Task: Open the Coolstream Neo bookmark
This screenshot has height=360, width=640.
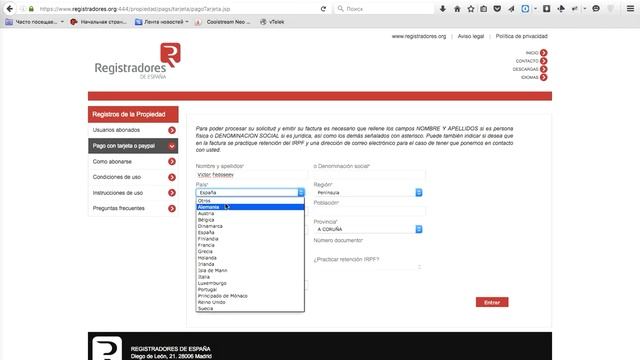Action: (x=223, y=22)
